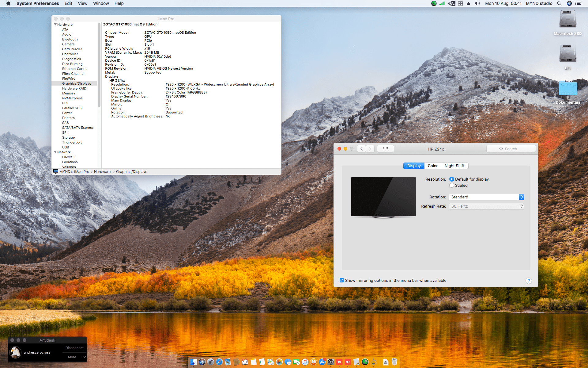The height and width of the screenshot is (368, 588).
Task: Select the EFI drive on the desktop
Action: pyautogui.click(x=568, y=57)
